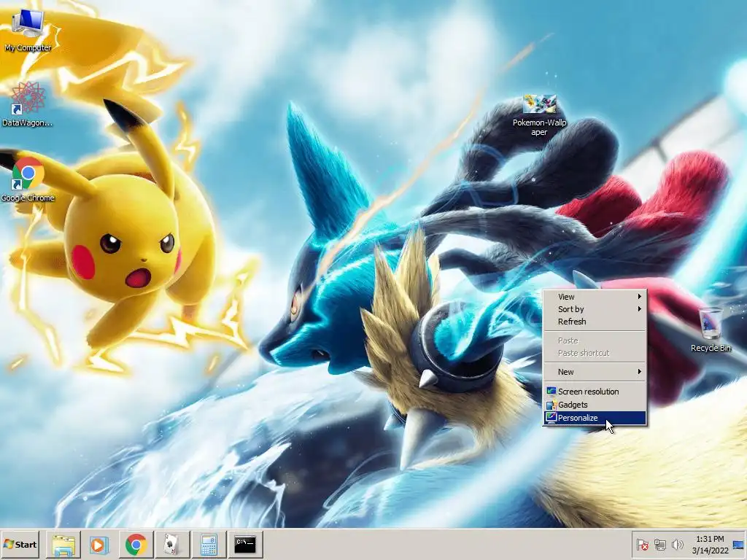Click the network tray icon
The height and width of the screenshot is (560, 747).
coord(659,545)
